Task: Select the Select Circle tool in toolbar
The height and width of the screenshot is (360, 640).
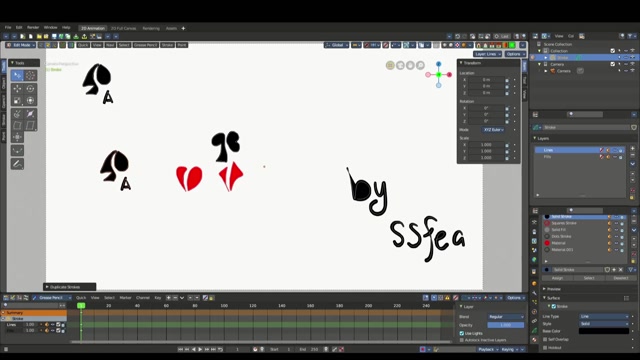Action: click(x=30, y=76)
